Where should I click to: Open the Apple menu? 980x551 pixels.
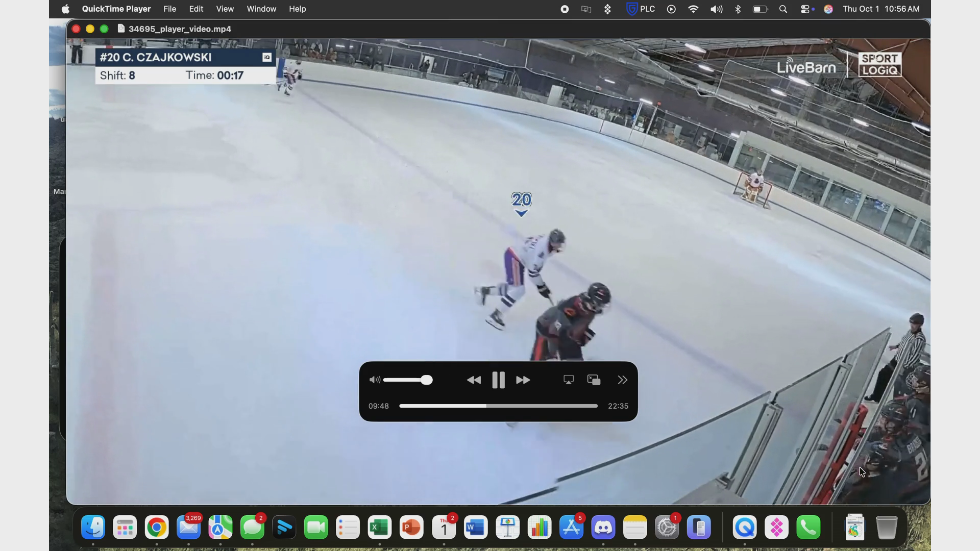click(x=65, y=9)
